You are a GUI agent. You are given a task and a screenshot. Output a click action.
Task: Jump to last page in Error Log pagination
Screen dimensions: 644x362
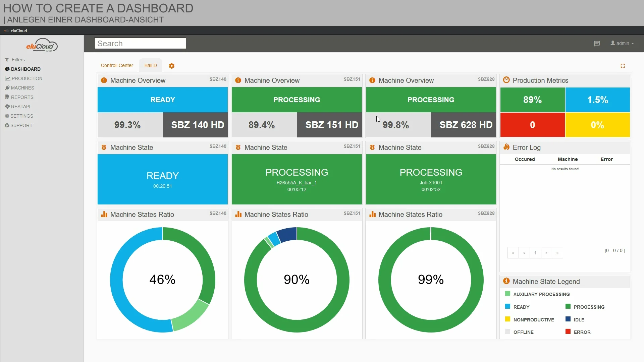(558, 253)
